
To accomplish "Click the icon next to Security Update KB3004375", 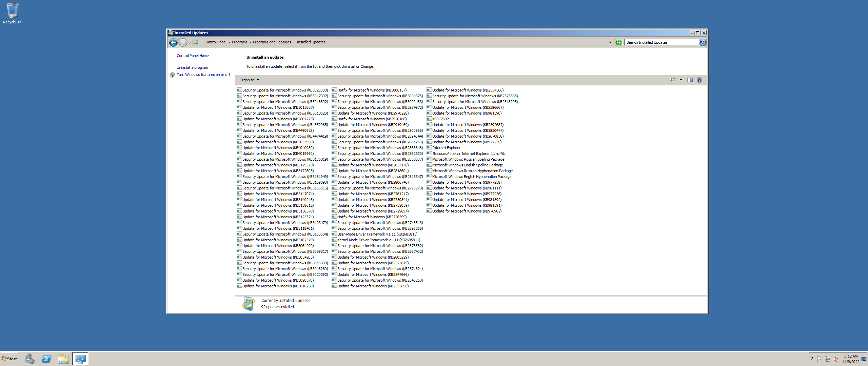I will click(x=334, y=96).
